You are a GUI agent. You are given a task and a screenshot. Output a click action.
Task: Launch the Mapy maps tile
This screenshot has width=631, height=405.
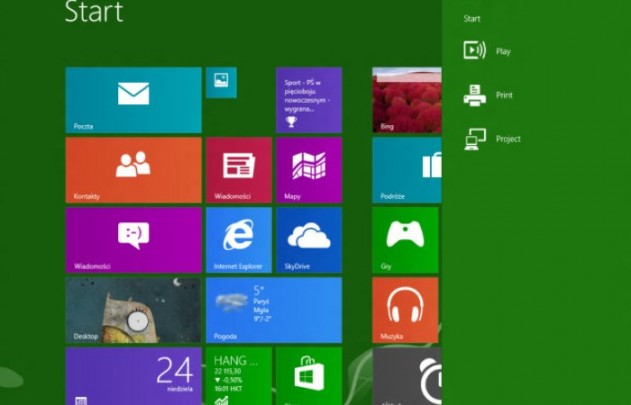(308, 170)
